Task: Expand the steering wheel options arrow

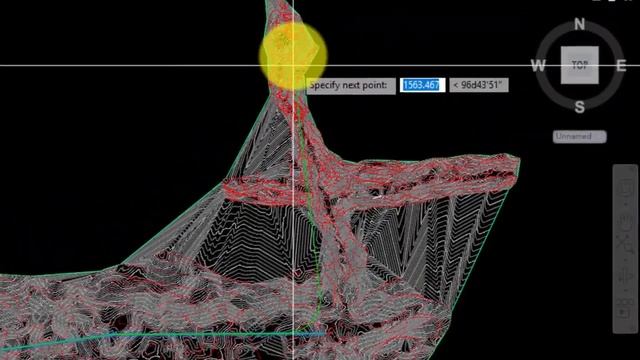Action: [626, 204]
